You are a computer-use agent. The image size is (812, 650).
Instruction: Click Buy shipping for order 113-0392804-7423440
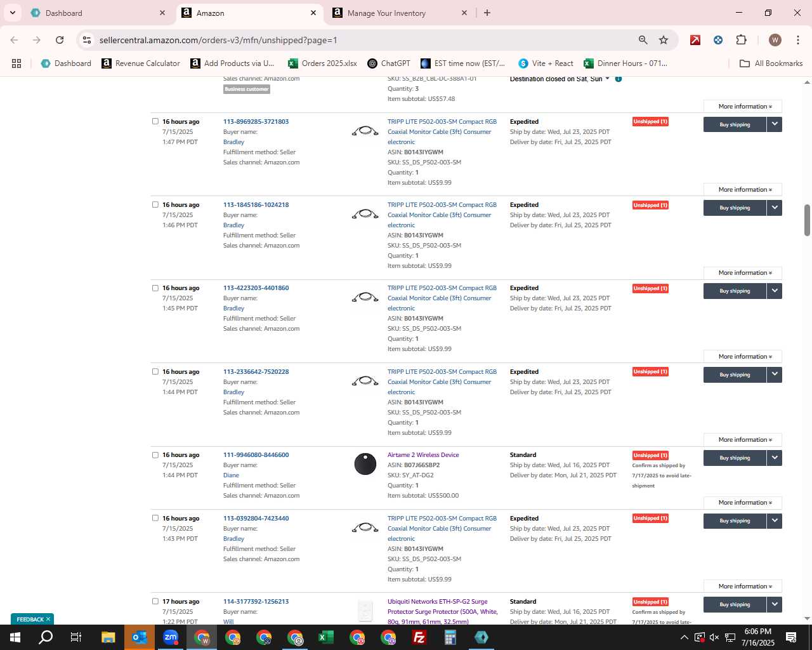pyautogui.click(x=735, y=521)
